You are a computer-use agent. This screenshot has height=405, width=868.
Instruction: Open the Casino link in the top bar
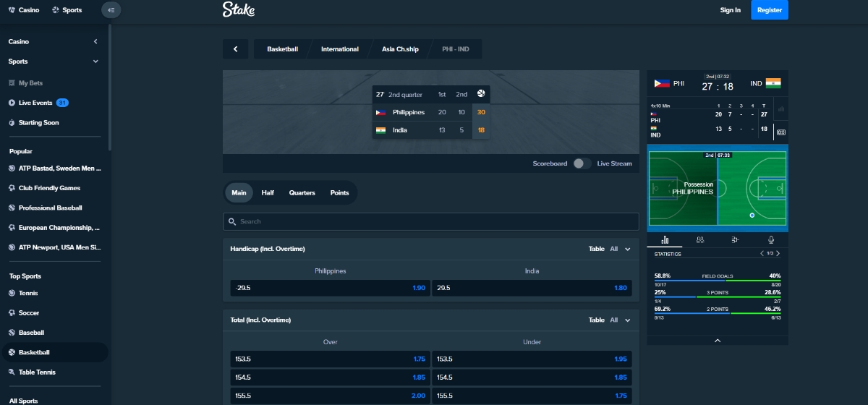click(x=24, y=10)
